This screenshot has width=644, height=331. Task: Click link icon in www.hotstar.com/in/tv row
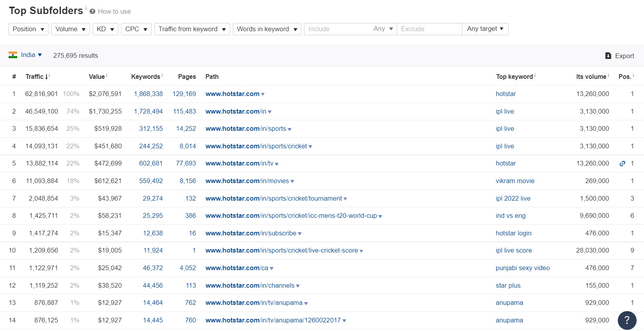coord(623,164)
